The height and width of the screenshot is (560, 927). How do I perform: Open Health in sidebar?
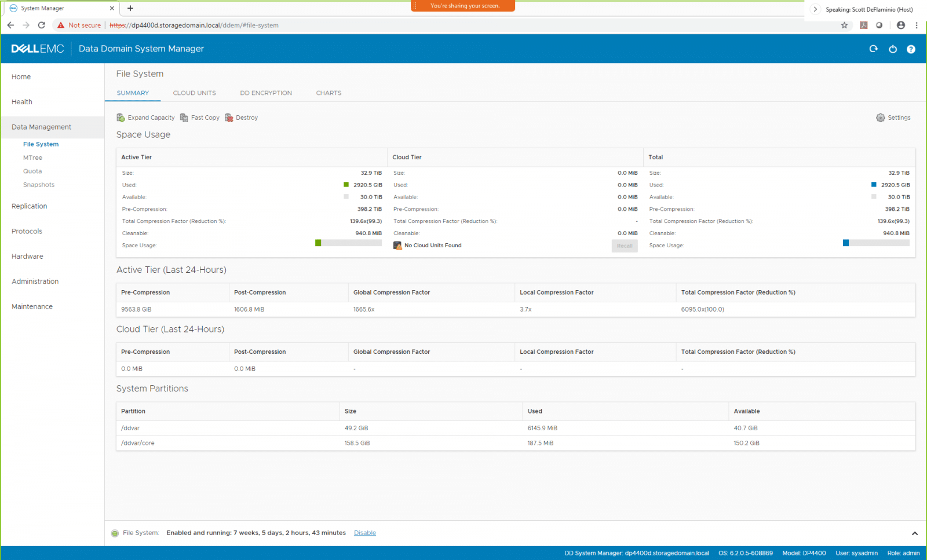click(x=22, y=102)
